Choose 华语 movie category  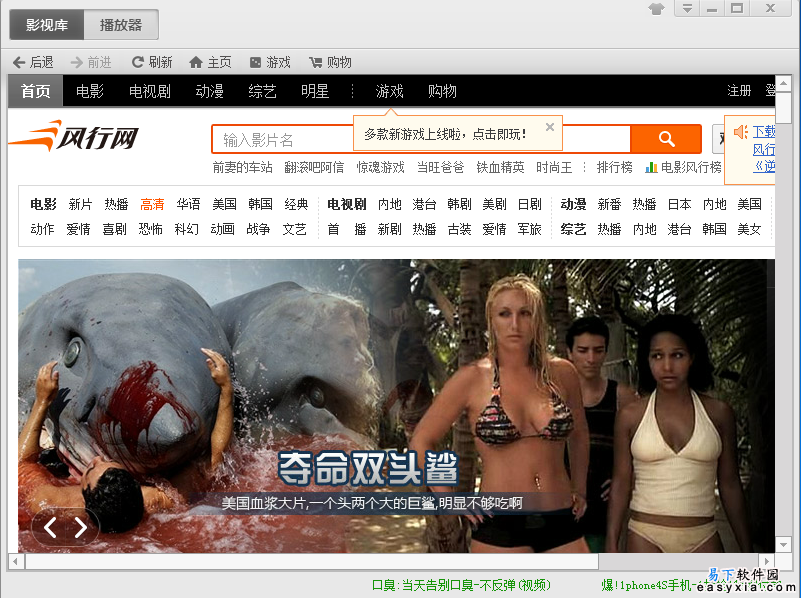click(x=188, y=204)
